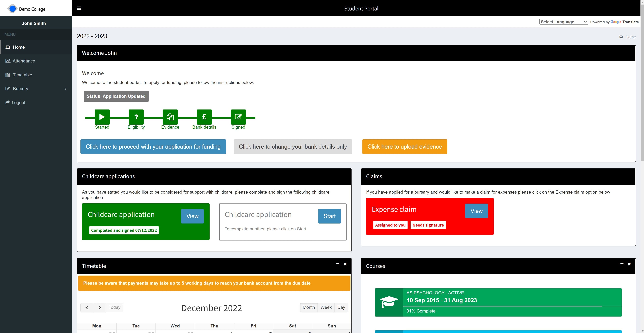The height and width of the screenshot is (333, 644).
Task: Open the hamburger menu in the header
Action: (79, 8)
